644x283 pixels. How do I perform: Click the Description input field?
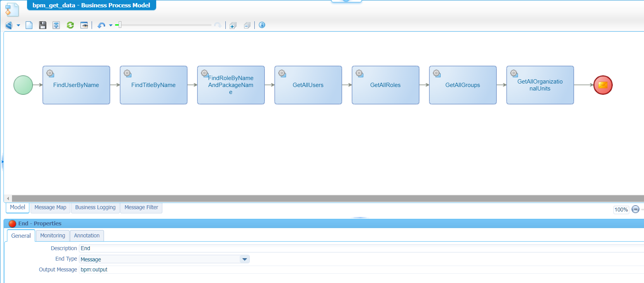click(361, 248)
